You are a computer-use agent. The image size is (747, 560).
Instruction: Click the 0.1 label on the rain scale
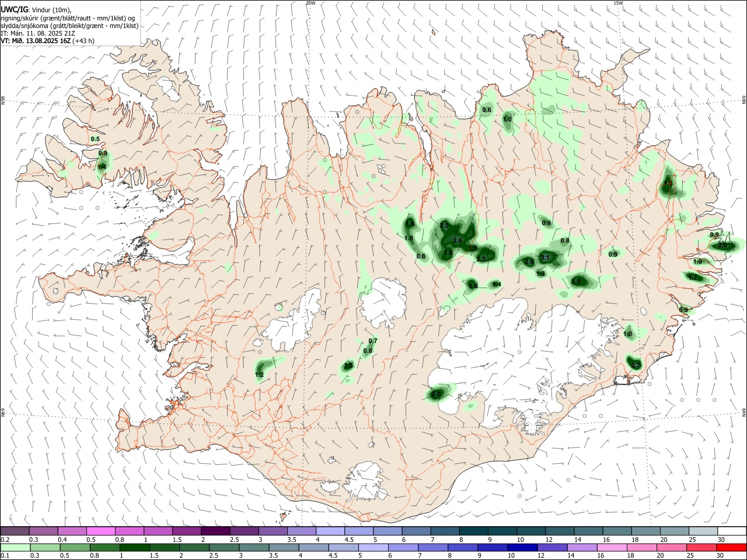[x=5, y=556]
